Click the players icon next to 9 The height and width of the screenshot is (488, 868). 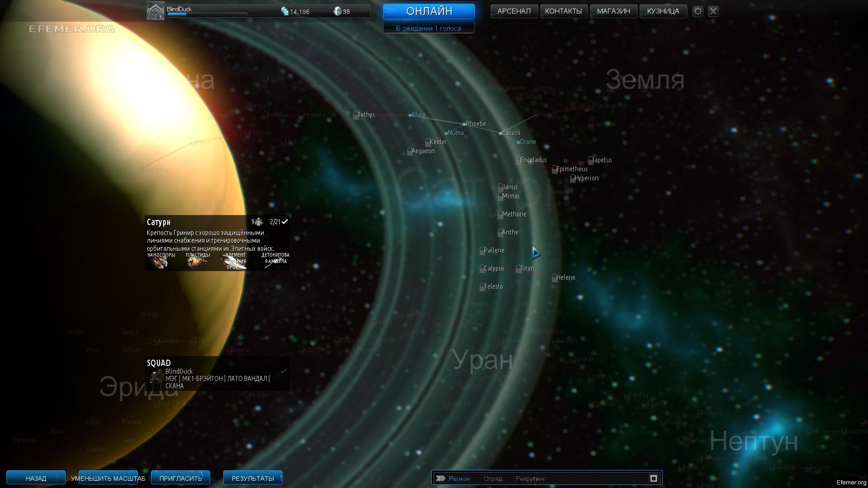coord(259,222)
